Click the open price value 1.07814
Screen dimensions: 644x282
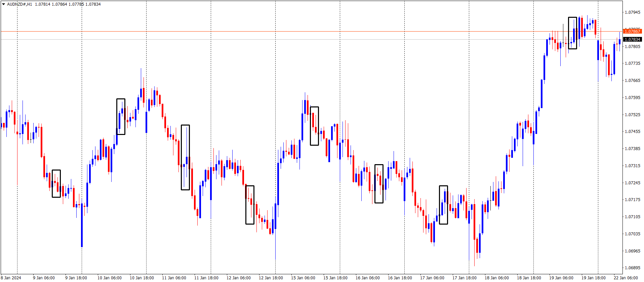pyautogui.click(x=43, y=4)
